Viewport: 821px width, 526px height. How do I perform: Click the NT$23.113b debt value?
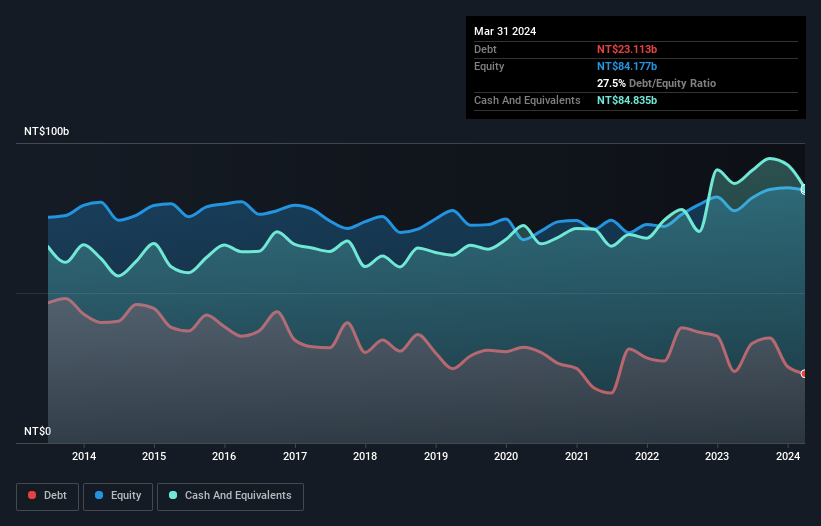(x=627, y=49)
